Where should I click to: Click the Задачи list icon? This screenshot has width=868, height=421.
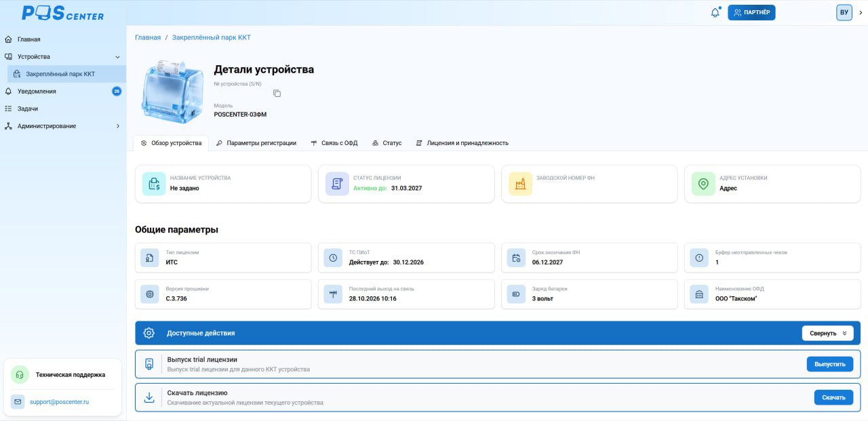(x=8, y=108)
